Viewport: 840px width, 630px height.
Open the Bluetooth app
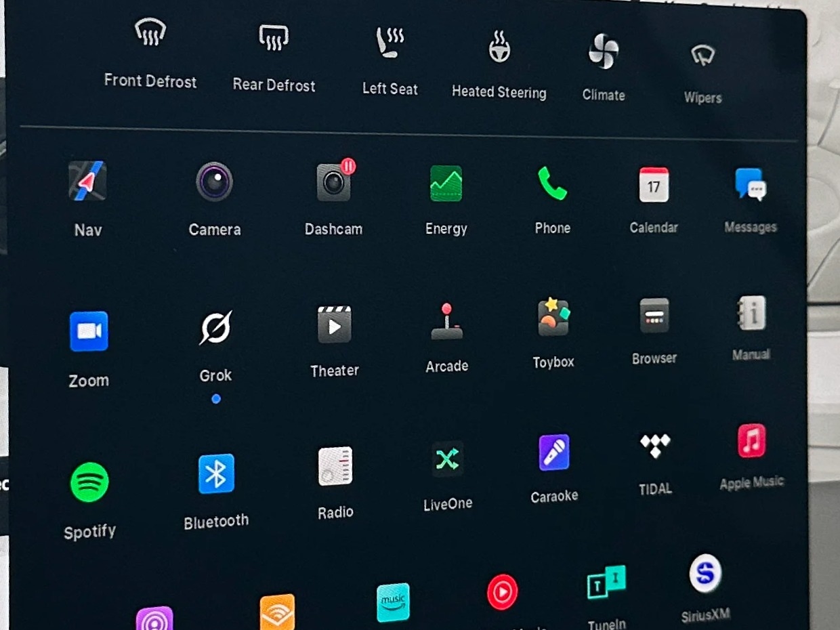click(x=216, y=474)
